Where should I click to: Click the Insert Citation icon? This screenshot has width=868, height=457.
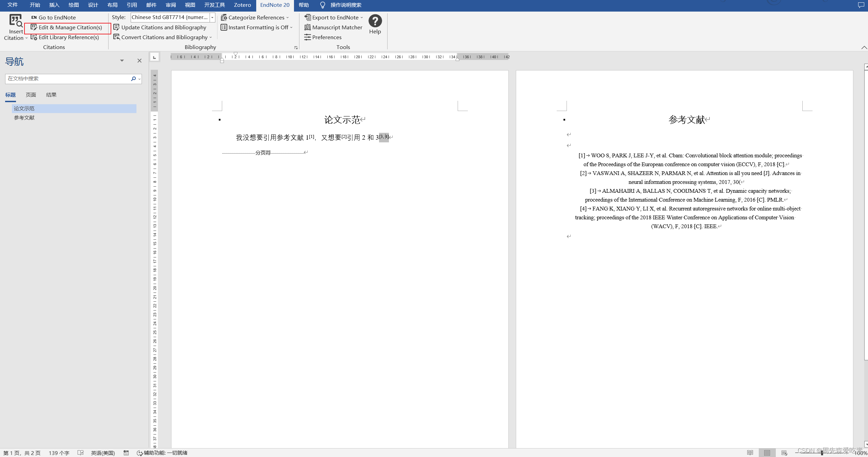click(16, 21)
